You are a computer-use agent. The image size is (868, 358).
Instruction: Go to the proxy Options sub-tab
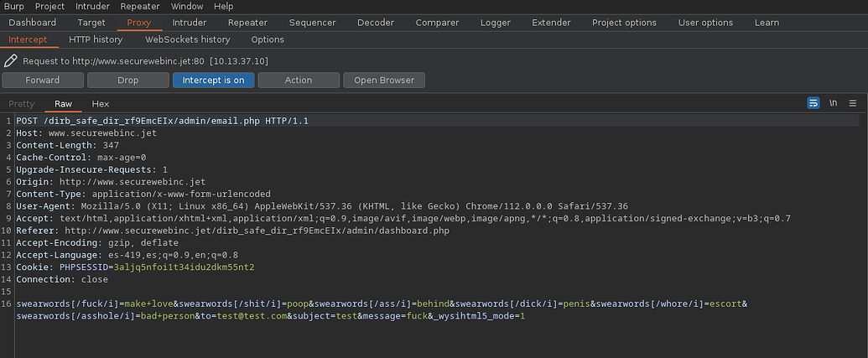coord(268,39)
